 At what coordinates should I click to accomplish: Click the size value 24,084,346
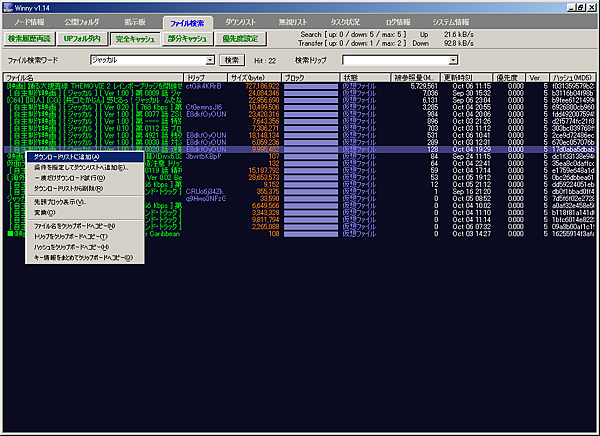pyautogui.click(x=264, y=93)
